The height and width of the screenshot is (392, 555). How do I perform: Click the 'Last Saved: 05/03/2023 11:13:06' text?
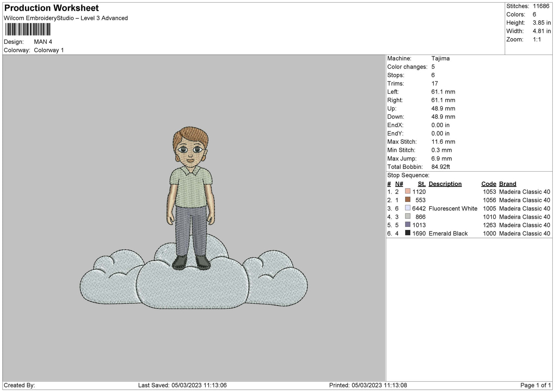[x=182, y=385]
